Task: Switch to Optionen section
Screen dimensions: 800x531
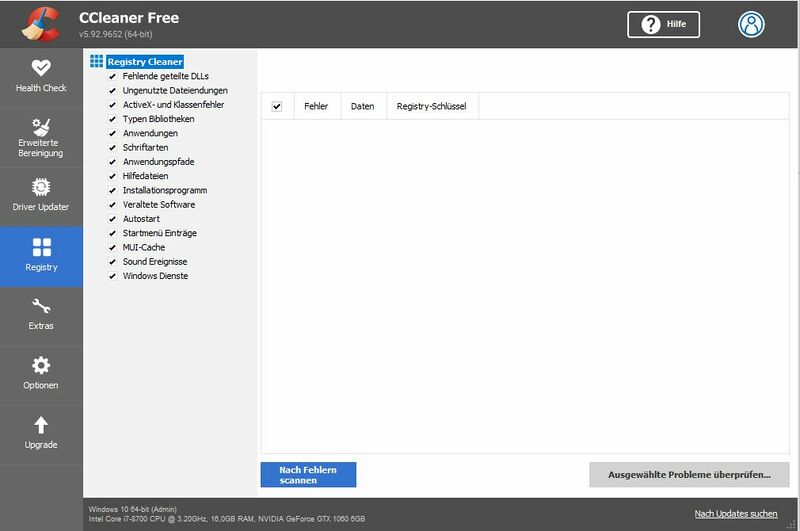Action: tap(41, 375)
